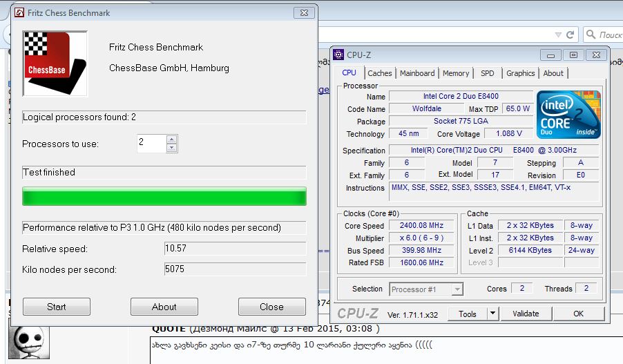Click the Stepping value A
The width and height of the screenshot is (623, 364).
(580, 162)
